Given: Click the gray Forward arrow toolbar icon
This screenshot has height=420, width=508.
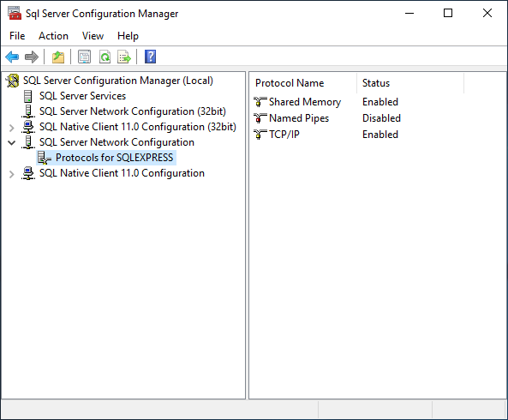Looking at the screenshot, I should tap(32, 57).
